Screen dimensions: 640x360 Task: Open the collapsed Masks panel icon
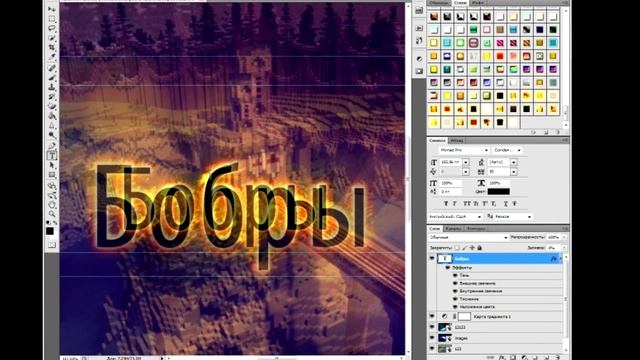point(419,71)
